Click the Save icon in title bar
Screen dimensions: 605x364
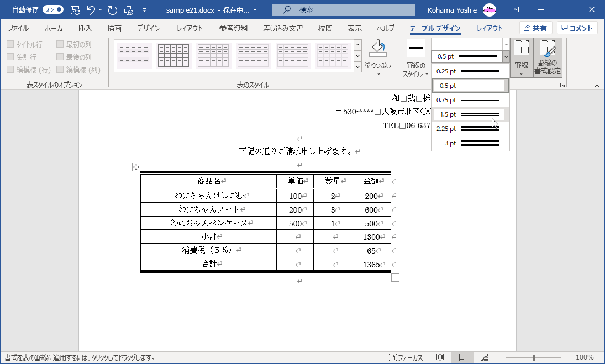[x=75, y=10]
